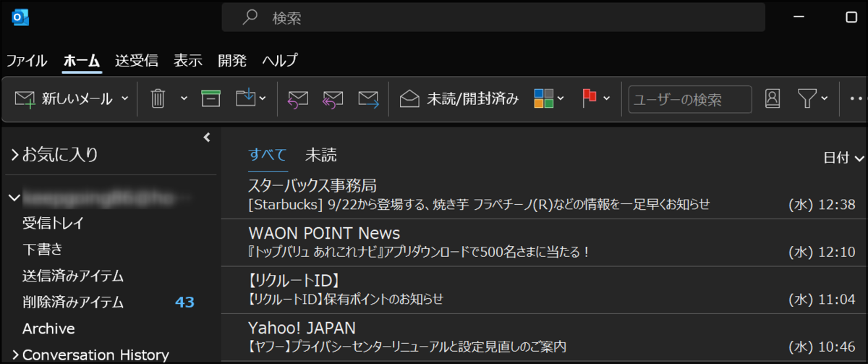Create a message with 新しいメール
The width and height of the screenshot is (868, 364).
click(x=64, y=99)
